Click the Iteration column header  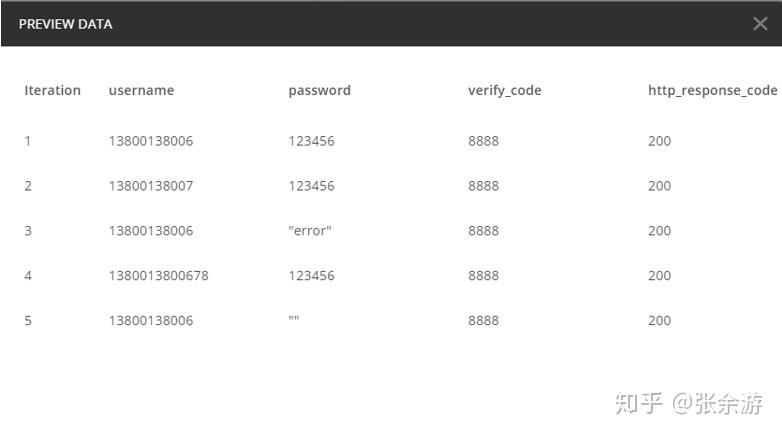[52, 90]
